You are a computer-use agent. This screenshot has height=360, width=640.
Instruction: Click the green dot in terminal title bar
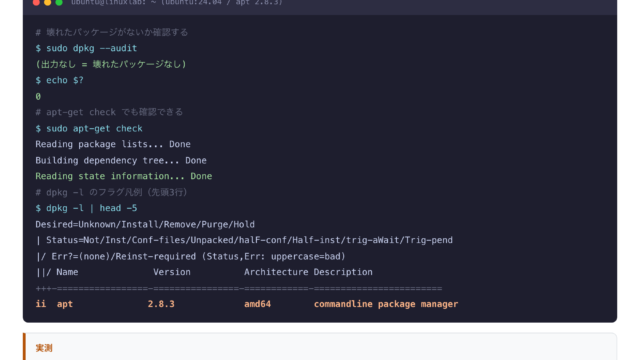point(59,2)
